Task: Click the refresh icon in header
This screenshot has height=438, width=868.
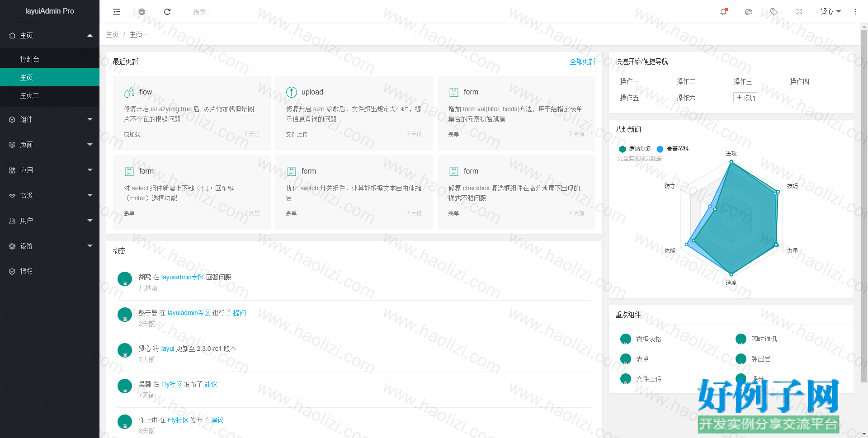Action: pyautogui.click(x=167, y=12)
